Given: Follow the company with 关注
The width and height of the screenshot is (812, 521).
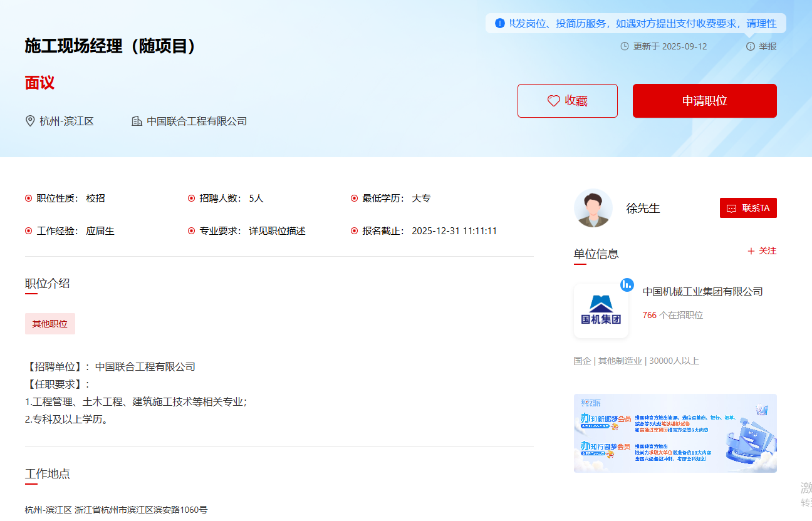Looking at the screenshot, I should click(x=762, y=251).
